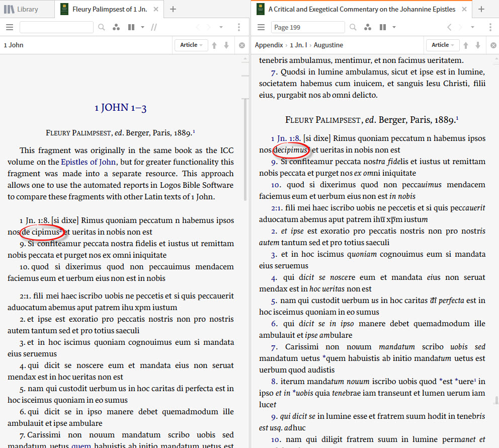Expand column layout dropdown in left panel
The width and height of the screenshot is (499, 448).
pos(142,27)
